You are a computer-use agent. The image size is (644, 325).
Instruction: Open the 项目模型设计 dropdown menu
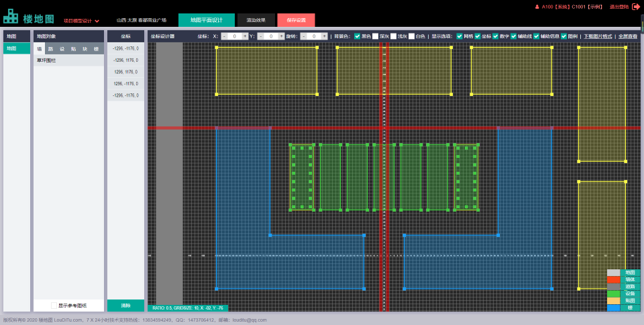(81, 21)
